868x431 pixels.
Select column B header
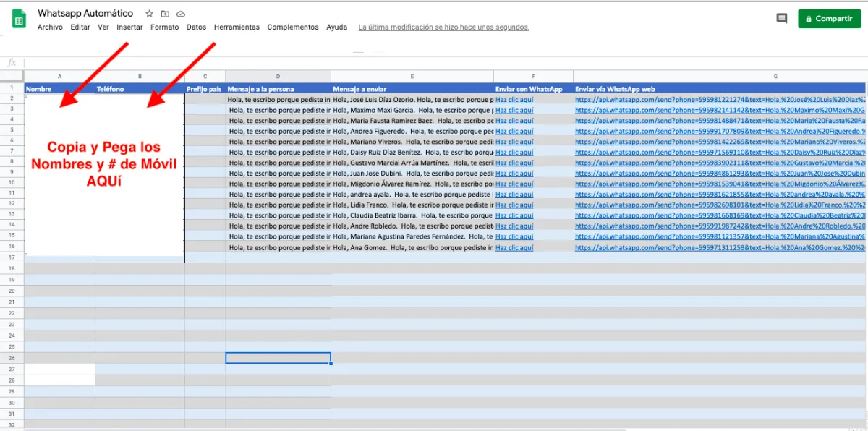click(x=140, y=77)
